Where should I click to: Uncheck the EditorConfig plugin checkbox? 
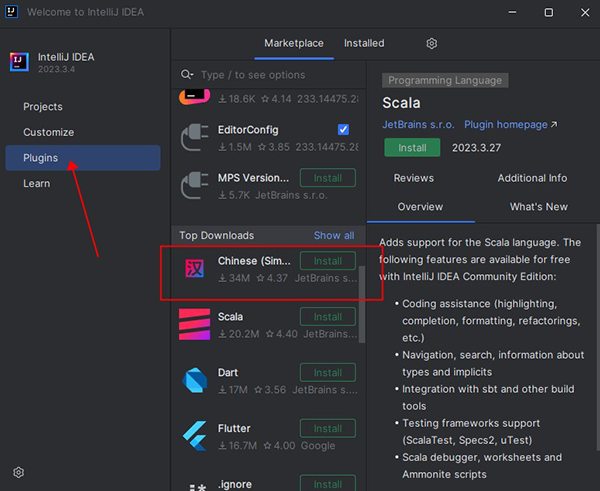tap(343, 130)
